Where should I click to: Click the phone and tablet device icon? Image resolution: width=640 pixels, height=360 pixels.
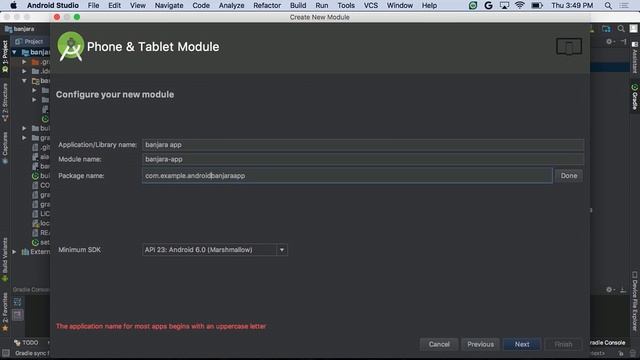[569, 47]
